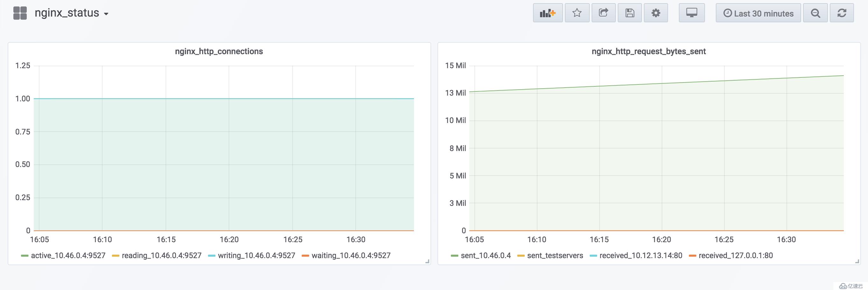Viewport: 868px width, 290px height.
Task: Click the 15 Mil y-axis label
Action: point(455,66)
